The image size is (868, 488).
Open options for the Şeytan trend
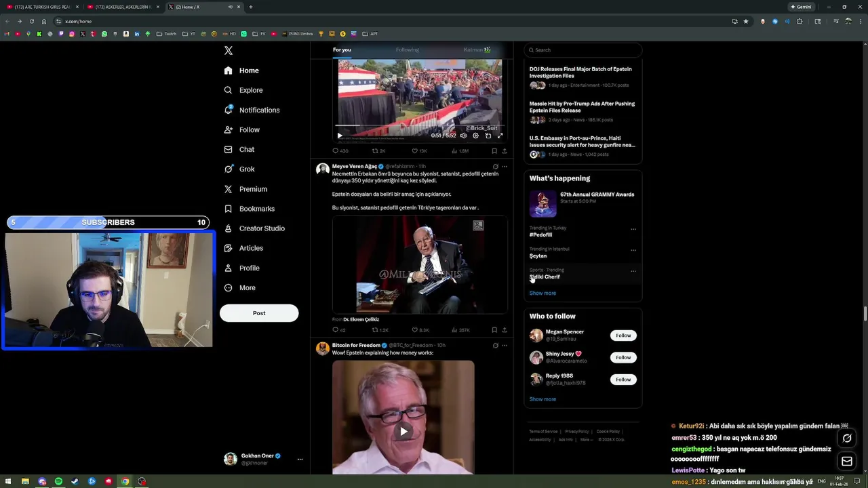point(633,250)
